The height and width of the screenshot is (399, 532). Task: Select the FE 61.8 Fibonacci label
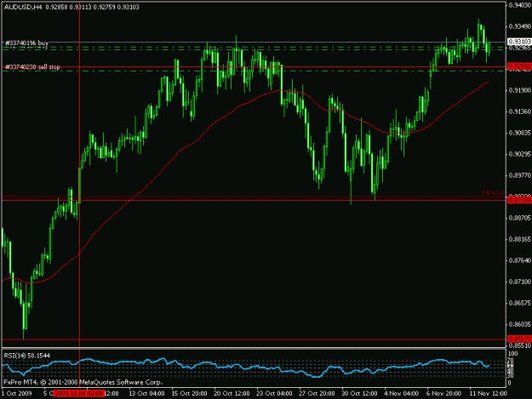tap(493, 192)
